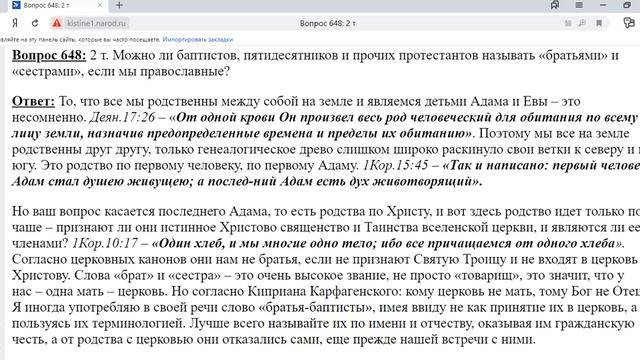This screenshot has height=360, width=640.
Task: Click the Yandex "Я" home icon
Action: [15, 23]
